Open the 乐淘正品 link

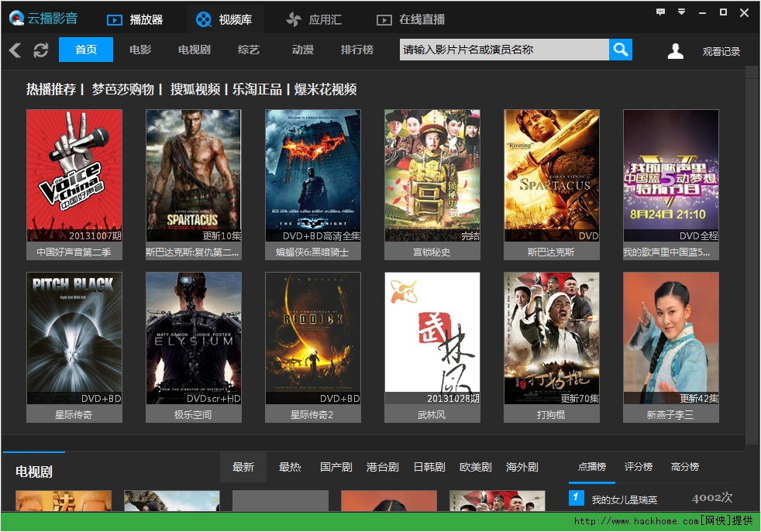pos(257,89)
